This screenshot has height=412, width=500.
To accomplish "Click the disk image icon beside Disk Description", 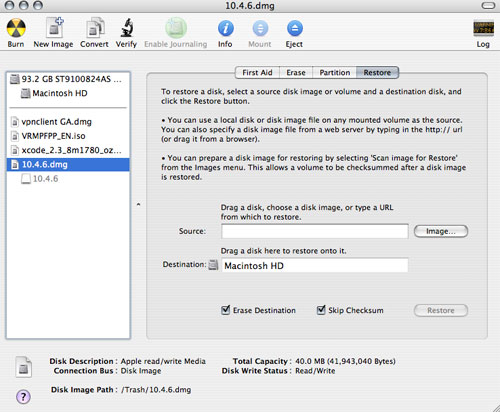I will click(23, 367).
